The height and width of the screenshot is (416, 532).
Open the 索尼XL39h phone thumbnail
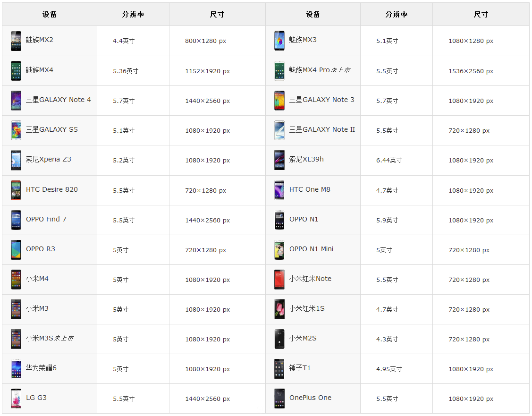click(279, 161)
